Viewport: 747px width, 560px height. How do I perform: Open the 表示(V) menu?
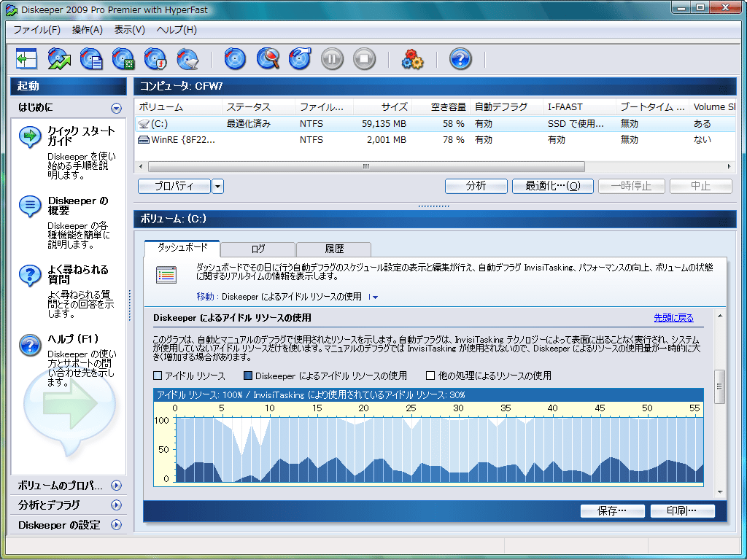pyautogui.click(x=130, y=29)
